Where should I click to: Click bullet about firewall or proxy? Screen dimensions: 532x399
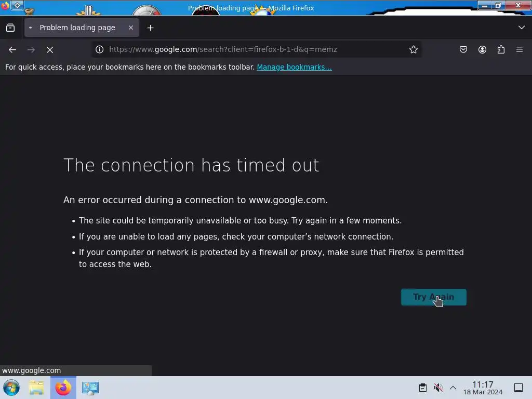(271, 258)
